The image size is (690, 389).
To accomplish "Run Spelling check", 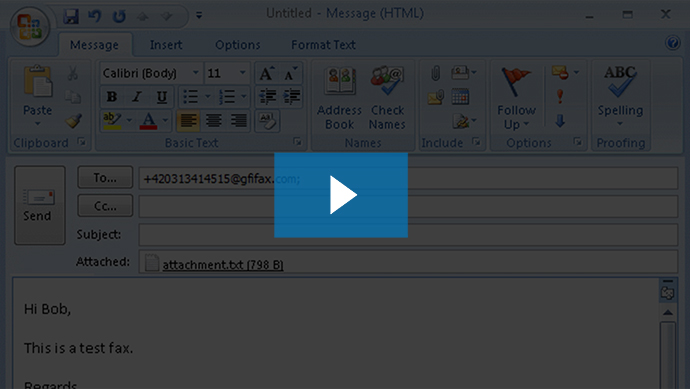I will [620, 97].
